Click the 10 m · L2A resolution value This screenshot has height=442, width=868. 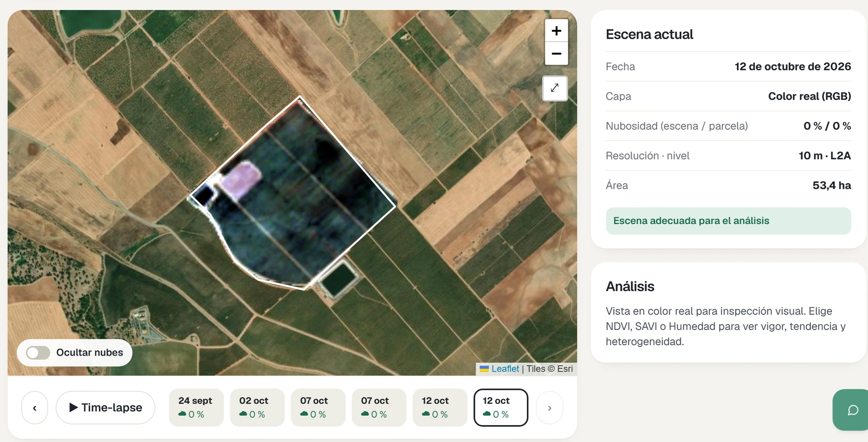tap(825, 155)
